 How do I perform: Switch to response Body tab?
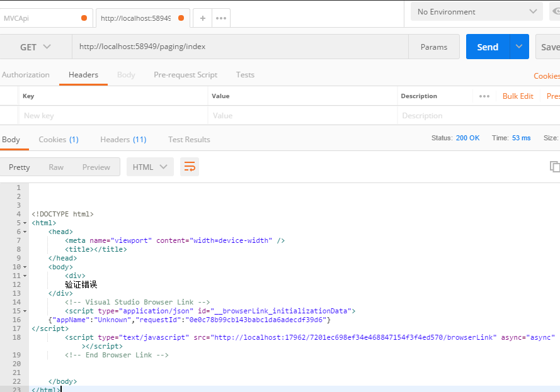[x=11, y=140]
